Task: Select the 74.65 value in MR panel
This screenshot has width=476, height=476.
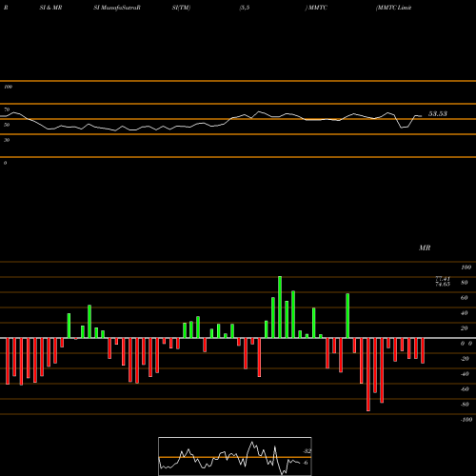Action: 443,284
